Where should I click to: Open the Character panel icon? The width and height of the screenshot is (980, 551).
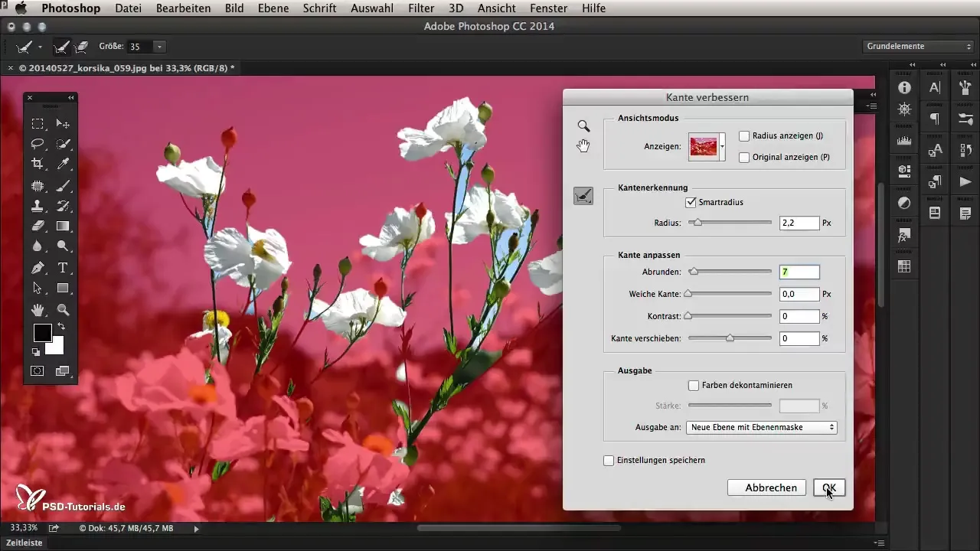[x=935, y=87]
